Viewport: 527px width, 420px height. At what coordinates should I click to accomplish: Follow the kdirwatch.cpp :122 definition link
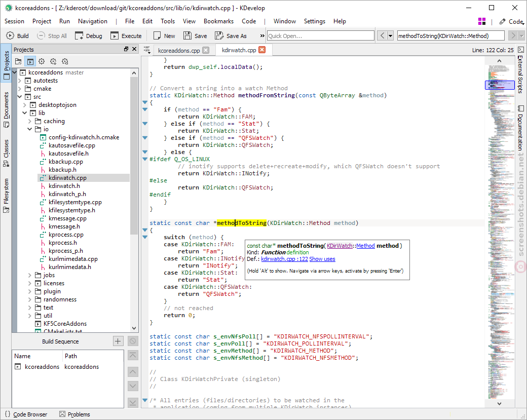click(284, 259)
